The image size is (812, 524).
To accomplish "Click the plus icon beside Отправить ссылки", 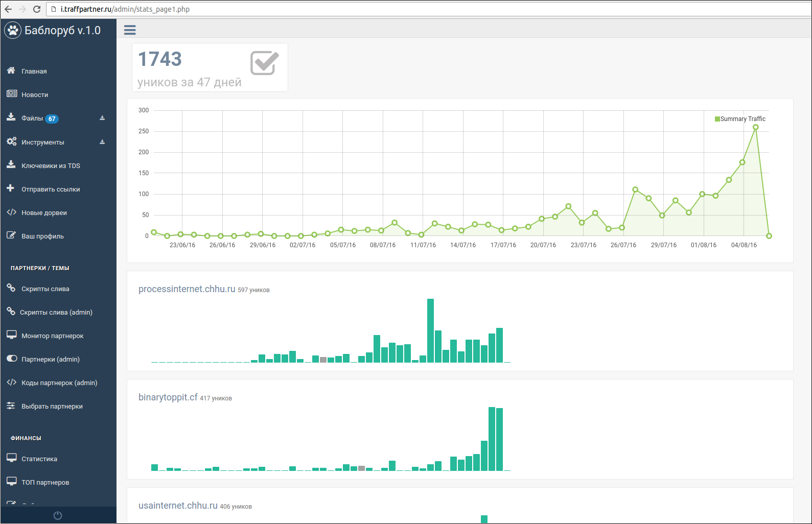I will [10, 188].
